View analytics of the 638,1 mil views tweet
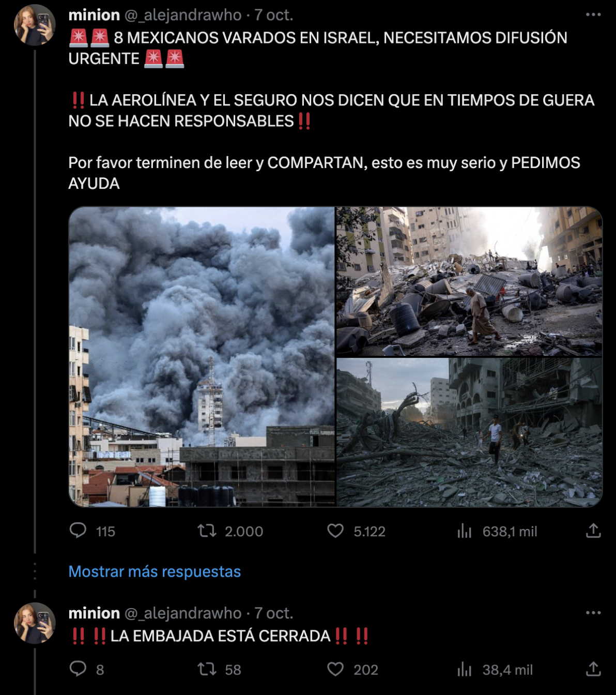This screenshot has height=695, width=616. [465, 531]
